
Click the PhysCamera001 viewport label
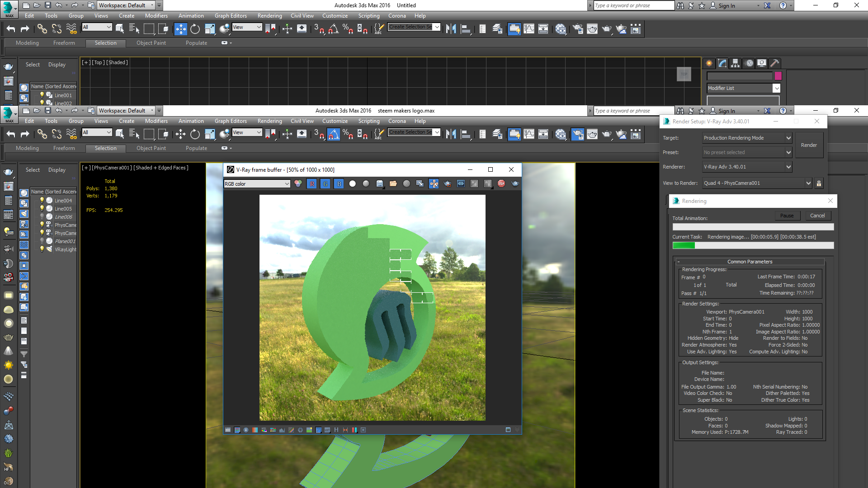pos(112,168)
